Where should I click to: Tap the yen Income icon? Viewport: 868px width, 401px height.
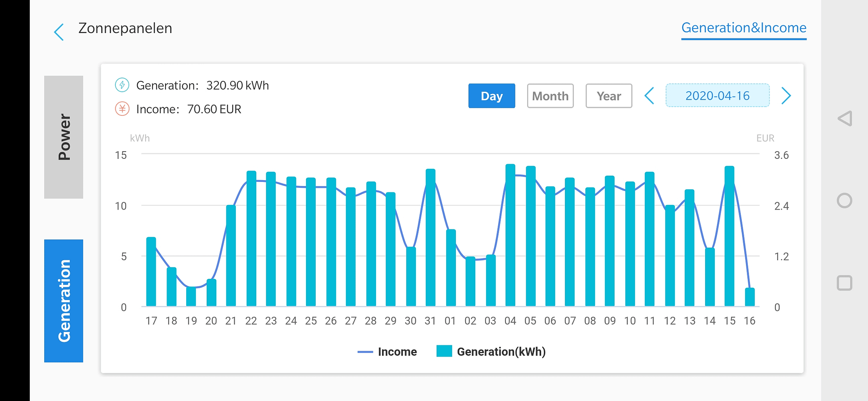pyautogui.click(x=122, y=109)
